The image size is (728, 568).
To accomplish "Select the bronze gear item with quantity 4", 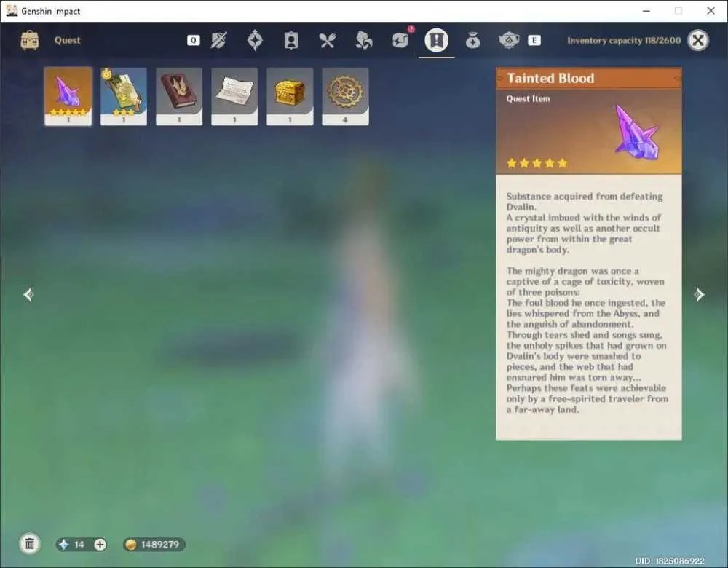I will click(345, 97).
